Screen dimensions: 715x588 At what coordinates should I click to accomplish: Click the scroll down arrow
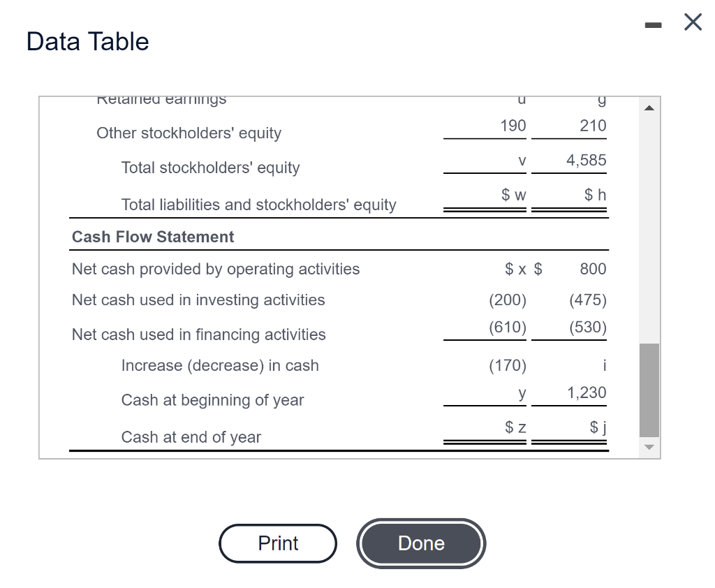(x=649, y=447)
